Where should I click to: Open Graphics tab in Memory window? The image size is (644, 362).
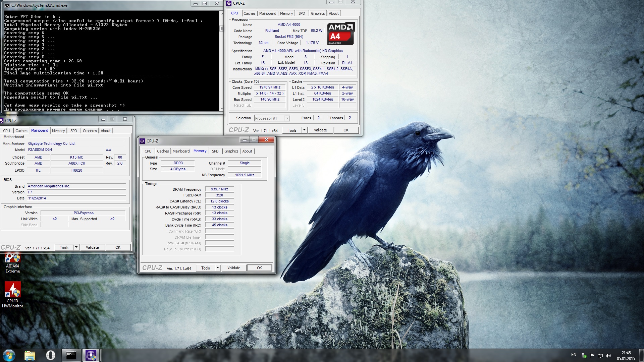pyautogui.click(x=231, y=151)
